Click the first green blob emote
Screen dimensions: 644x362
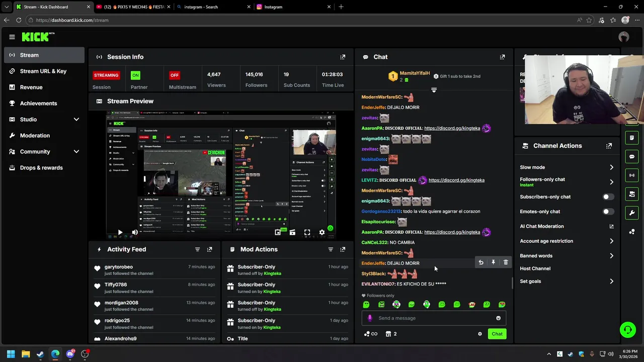coord(366,305)
